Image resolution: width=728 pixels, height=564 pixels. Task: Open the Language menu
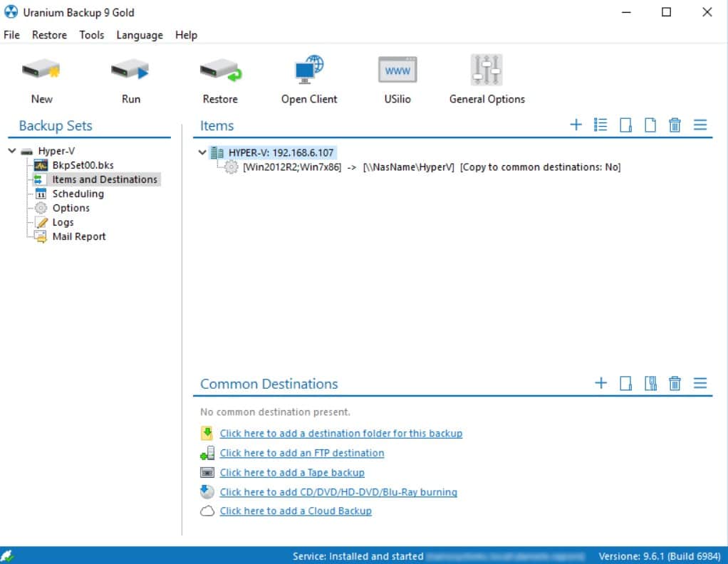click(x=139, y=35)
